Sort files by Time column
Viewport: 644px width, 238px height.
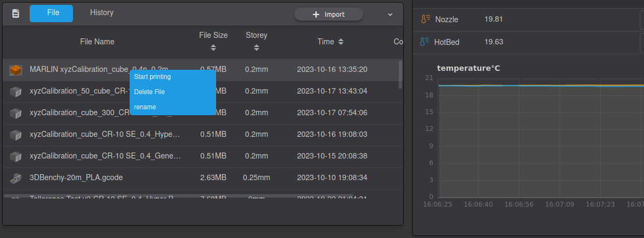340,42
